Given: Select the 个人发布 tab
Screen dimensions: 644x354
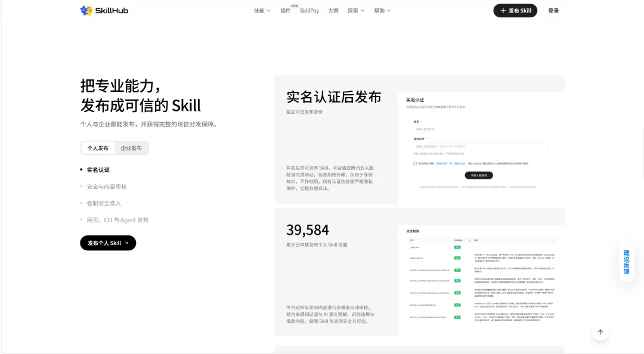Looking at the screenshot, I should pos(98,148).
